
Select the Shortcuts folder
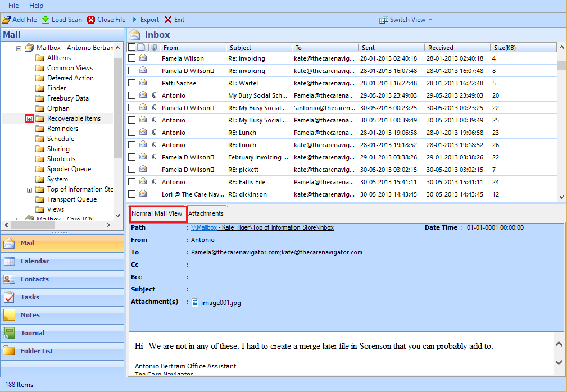61,159
